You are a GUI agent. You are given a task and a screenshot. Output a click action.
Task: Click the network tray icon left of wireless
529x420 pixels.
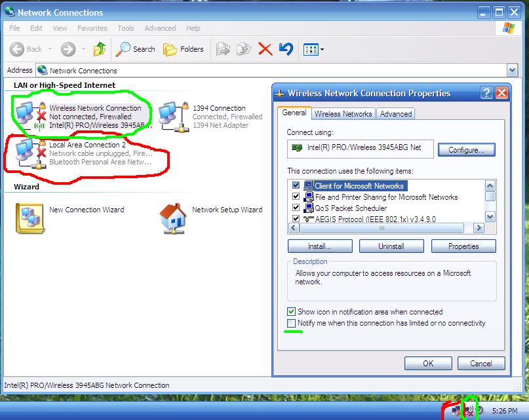[456, 411]
